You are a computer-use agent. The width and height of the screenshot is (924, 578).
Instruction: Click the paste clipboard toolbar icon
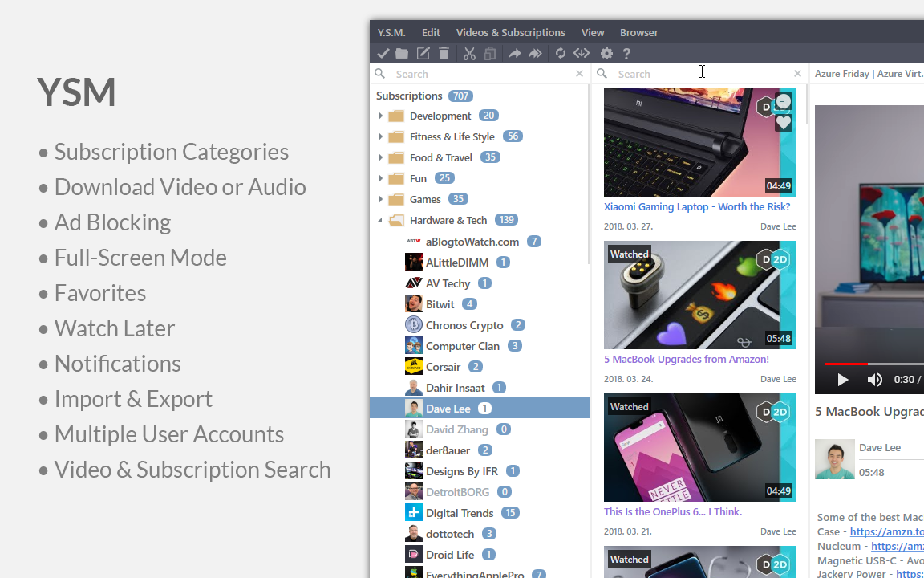tap(490, 54)
